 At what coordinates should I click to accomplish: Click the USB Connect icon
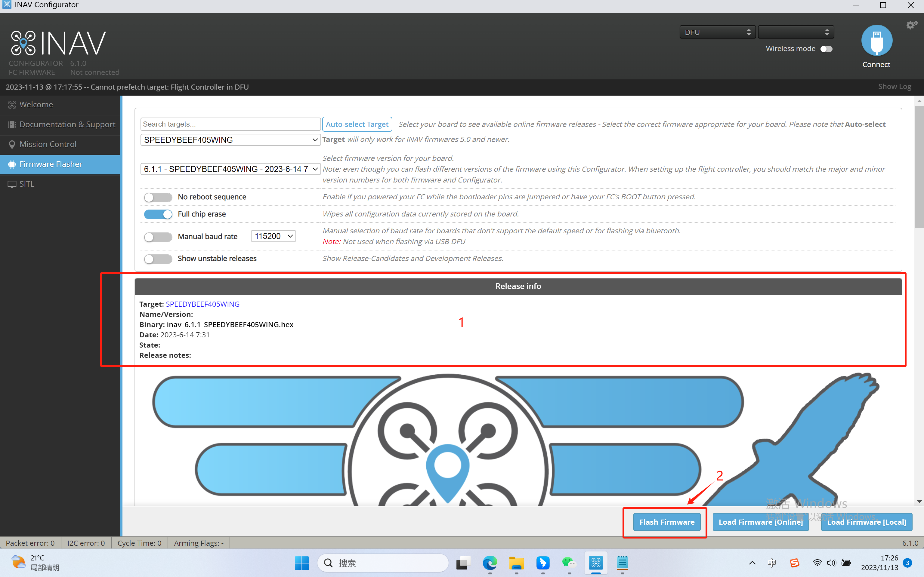click(x=876, y=41)
